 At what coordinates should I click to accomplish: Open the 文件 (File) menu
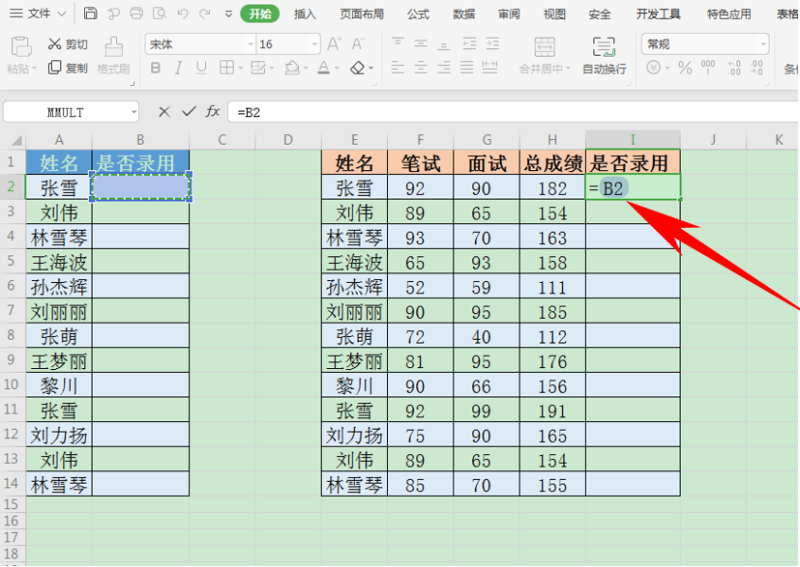pyautogui.click(x=38, y=14)
